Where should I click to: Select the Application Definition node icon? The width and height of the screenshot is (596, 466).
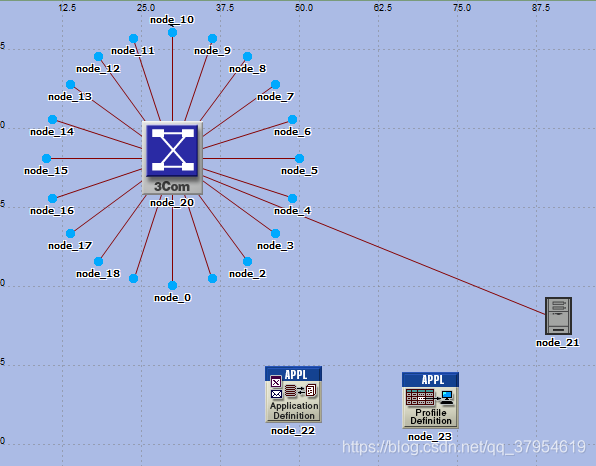(x=293, y=394)
